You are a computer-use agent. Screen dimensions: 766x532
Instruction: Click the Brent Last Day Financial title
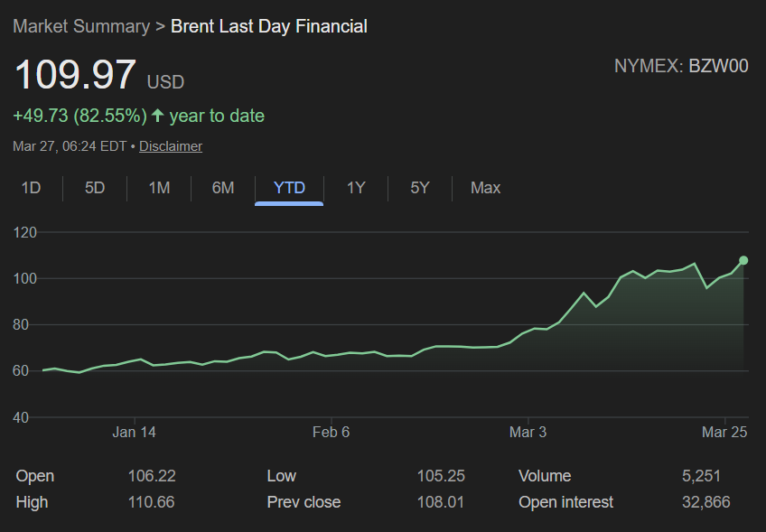click(269, 26)
